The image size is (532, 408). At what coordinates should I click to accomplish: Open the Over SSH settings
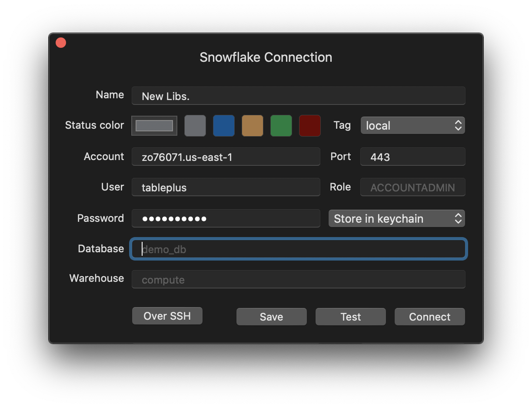(x=167, y=316)
